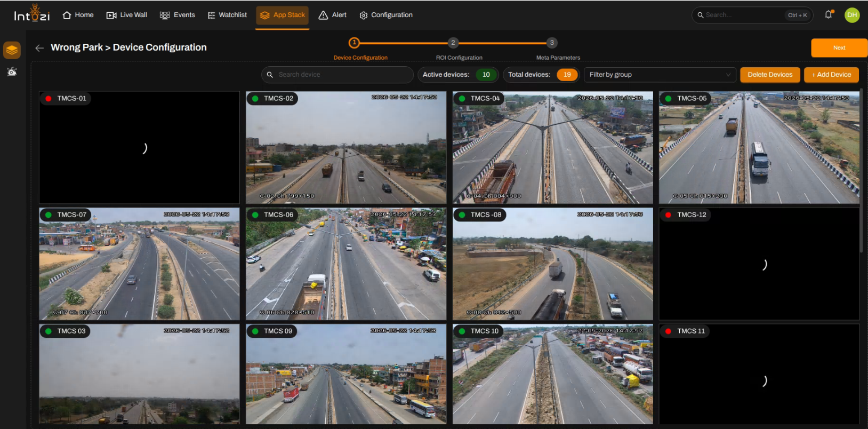Image resolution: width=868 pixels, height=429 pixels.
Task: Open the camera sidebar icon
Action: coord(12,71)
